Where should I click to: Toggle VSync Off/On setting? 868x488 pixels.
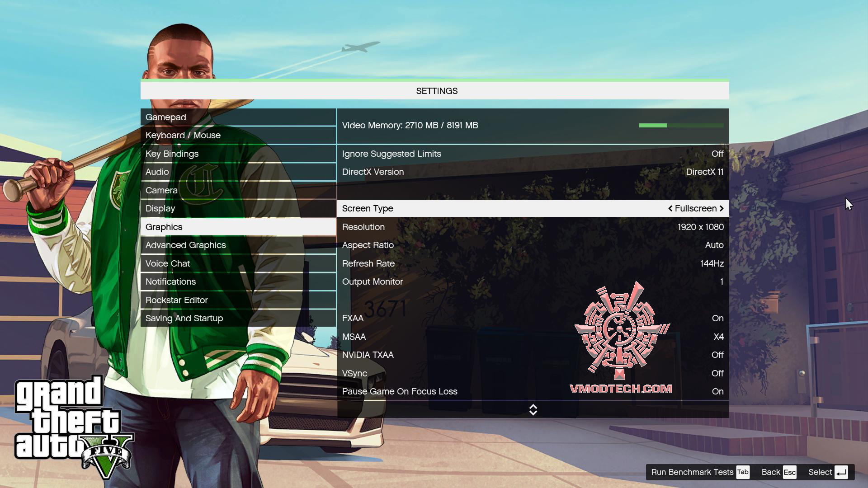click(x=718, y=373)
